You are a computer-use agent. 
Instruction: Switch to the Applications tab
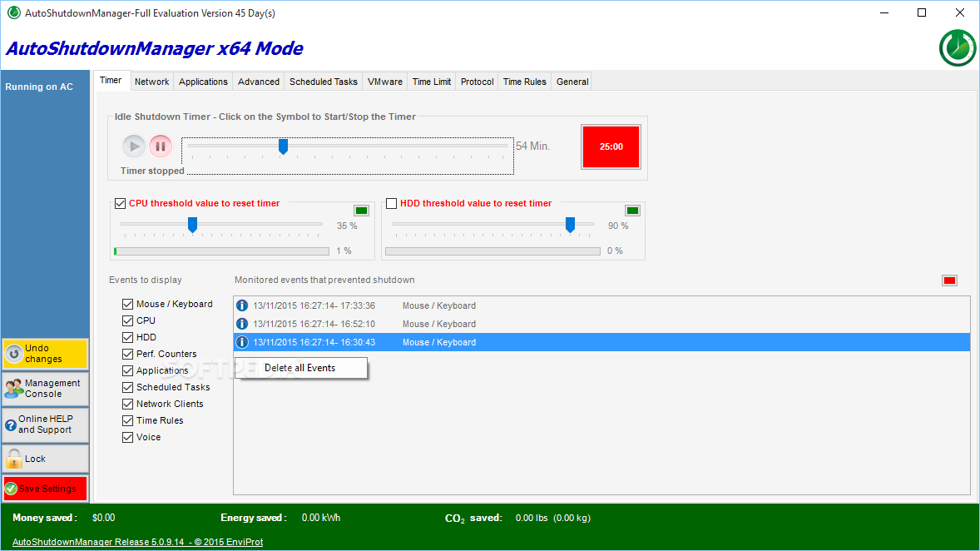click(203, 82)
